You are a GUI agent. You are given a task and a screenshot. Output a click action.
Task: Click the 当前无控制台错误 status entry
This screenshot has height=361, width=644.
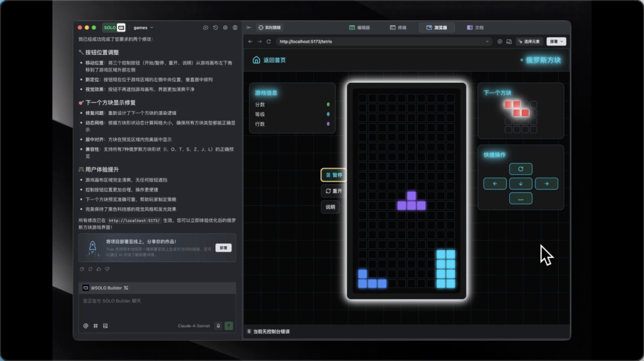point(268,331)
